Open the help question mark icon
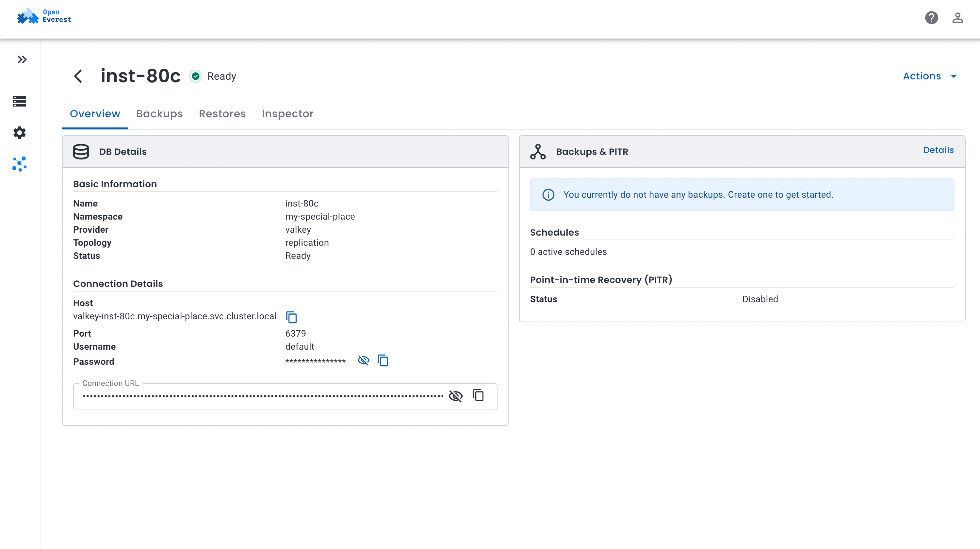Image resolution: width=980 pixels, height=549 pixels. click(x=931, y=18)
